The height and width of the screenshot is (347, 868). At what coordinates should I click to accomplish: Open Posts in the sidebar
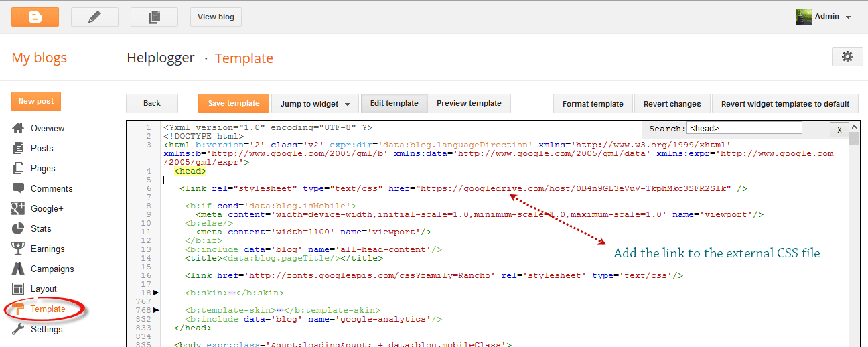point(42,148)
